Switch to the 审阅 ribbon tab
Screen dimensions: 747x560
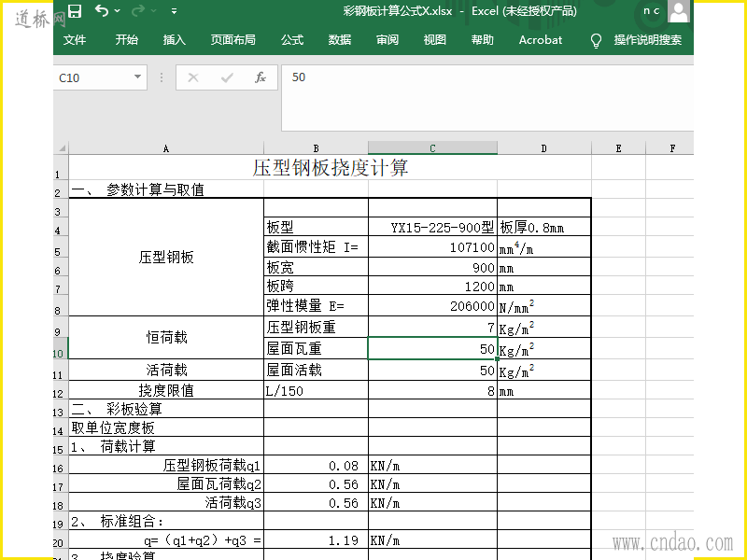[388, 40]
